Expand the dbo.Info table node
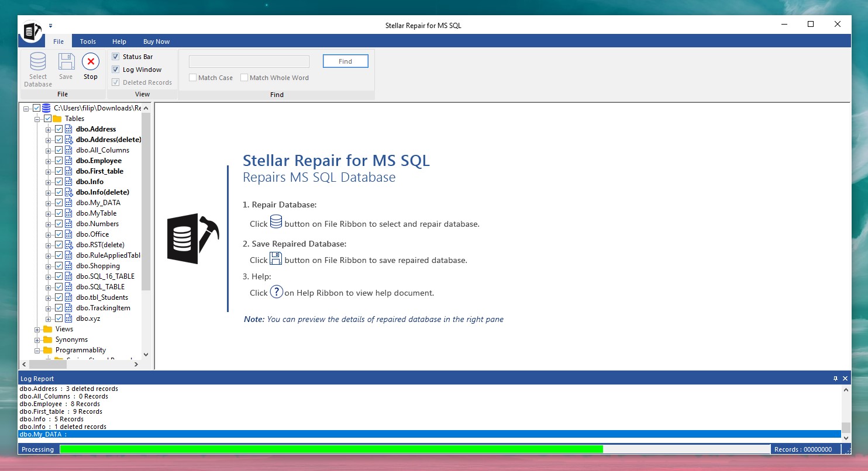The height and width of the screenshot is (471, 868). tap(49, 182)
